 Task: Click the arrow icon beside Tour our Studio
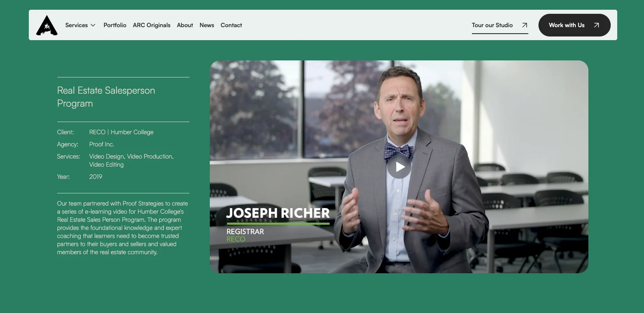tap(524, 25)
